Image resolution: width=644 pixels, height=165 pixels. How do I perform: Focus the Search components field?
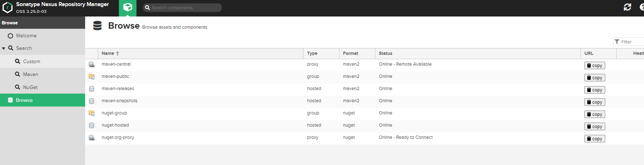182,8
